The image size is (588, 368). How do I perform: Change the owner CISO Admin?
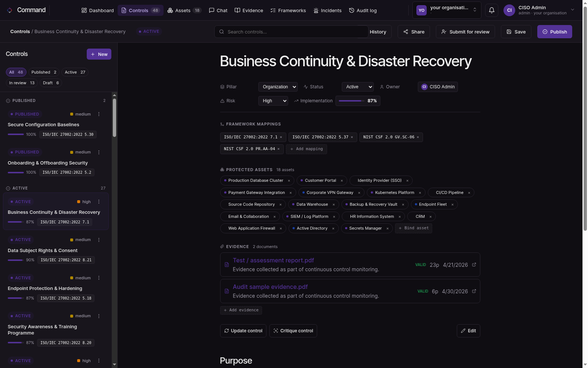438,87
